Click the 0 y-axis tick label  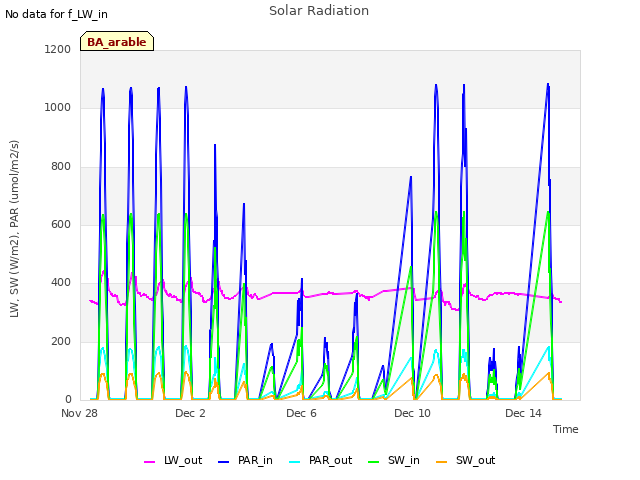point(68,400)
